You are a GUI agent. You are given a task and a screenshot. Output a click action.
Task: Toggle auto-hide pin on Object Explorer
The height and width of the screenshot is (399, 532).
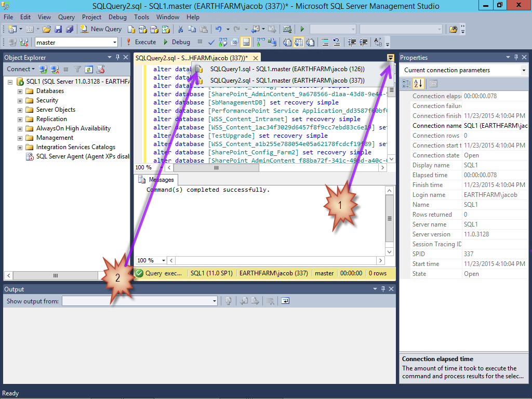pos(117,57)
